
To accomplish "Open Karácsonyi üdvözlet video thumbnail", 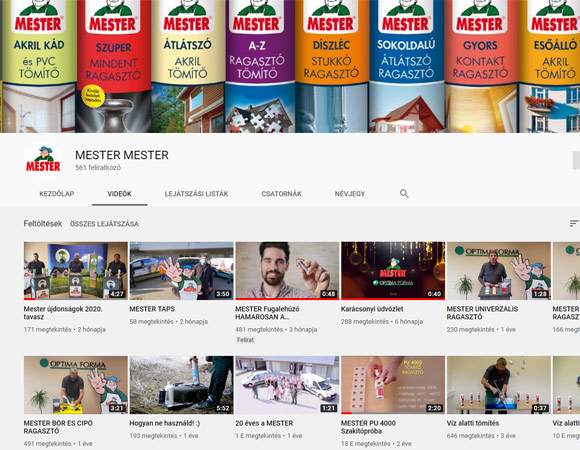I will [x=393, y=271].
